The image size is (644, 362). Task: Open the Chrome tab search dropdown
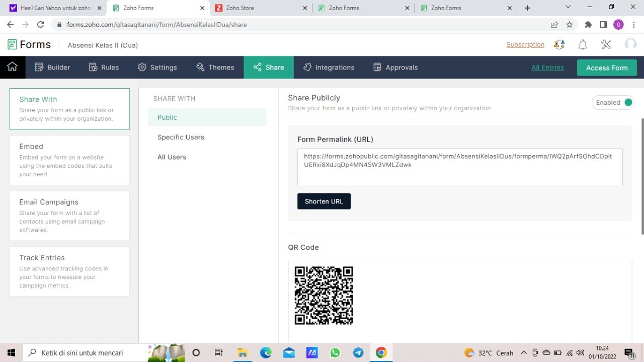568,7
